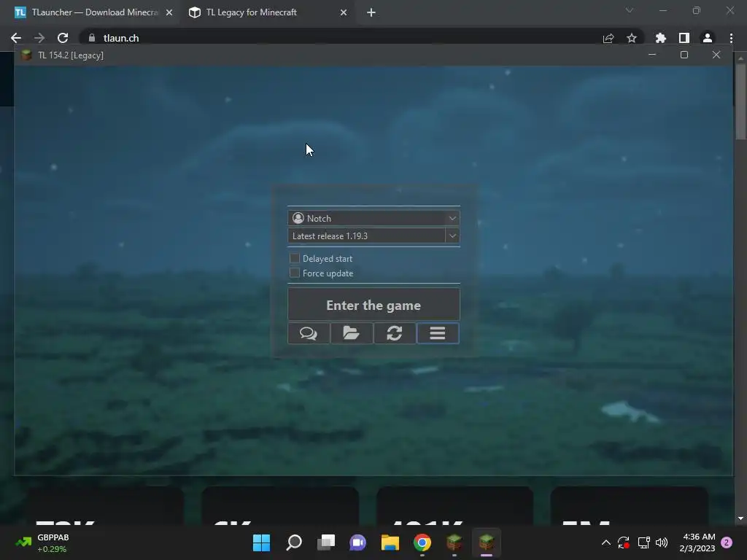Open a new browser tab
Viewport: 747px width, 560px height.
[371, 12]
